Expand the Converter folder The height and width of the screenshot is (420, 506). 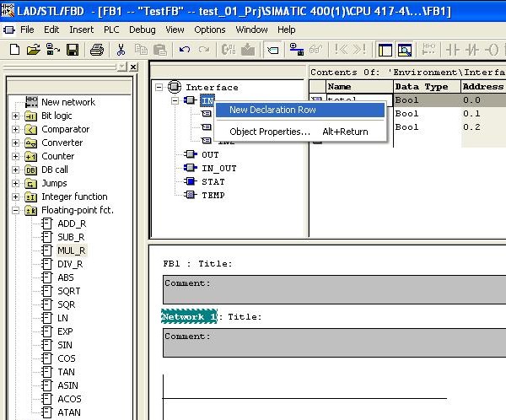pyautogui.click(x=15, y=143)
